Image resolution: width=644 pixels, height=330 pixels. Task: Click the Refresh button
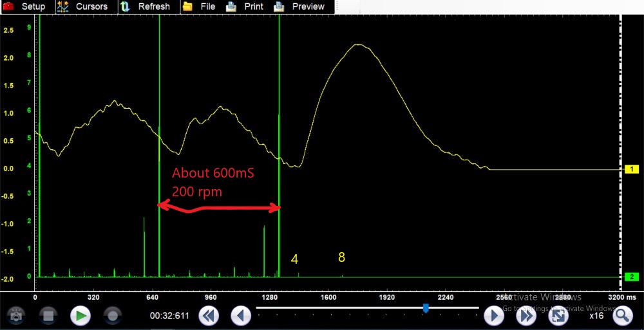coord(147,6)
